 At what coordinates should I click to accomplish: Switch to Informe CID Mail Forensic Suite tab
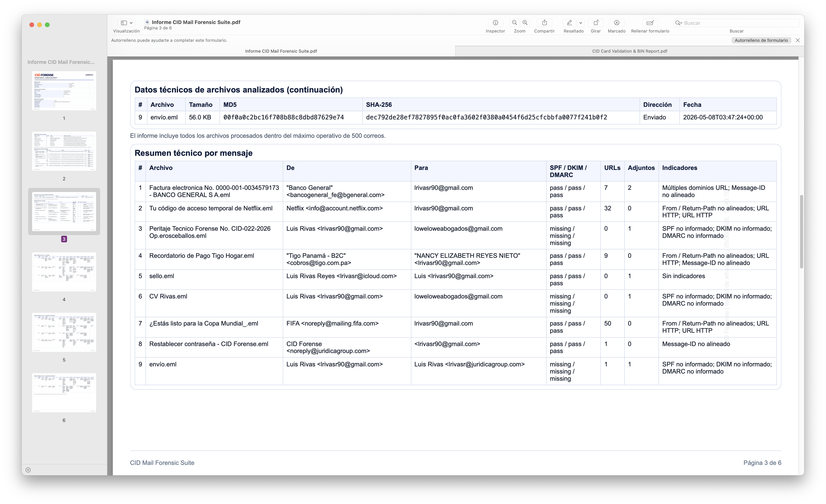click(x=281, y=51)
